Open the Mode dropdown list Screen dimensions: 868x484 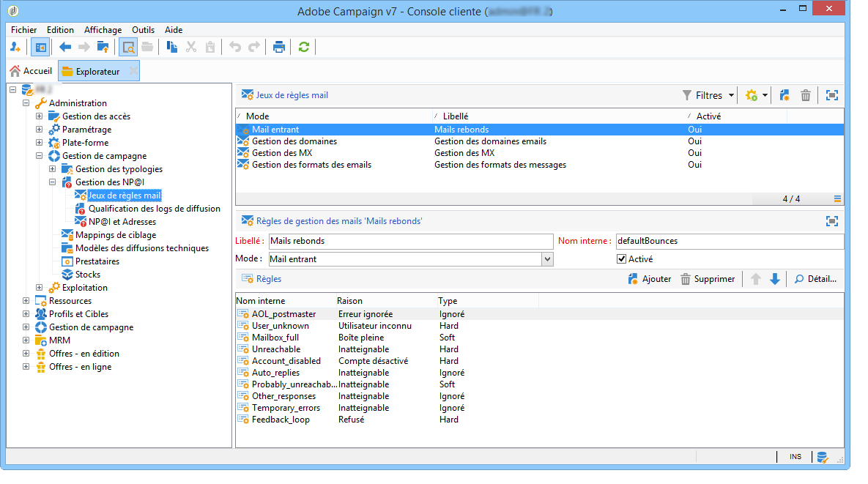click(547, 259)
